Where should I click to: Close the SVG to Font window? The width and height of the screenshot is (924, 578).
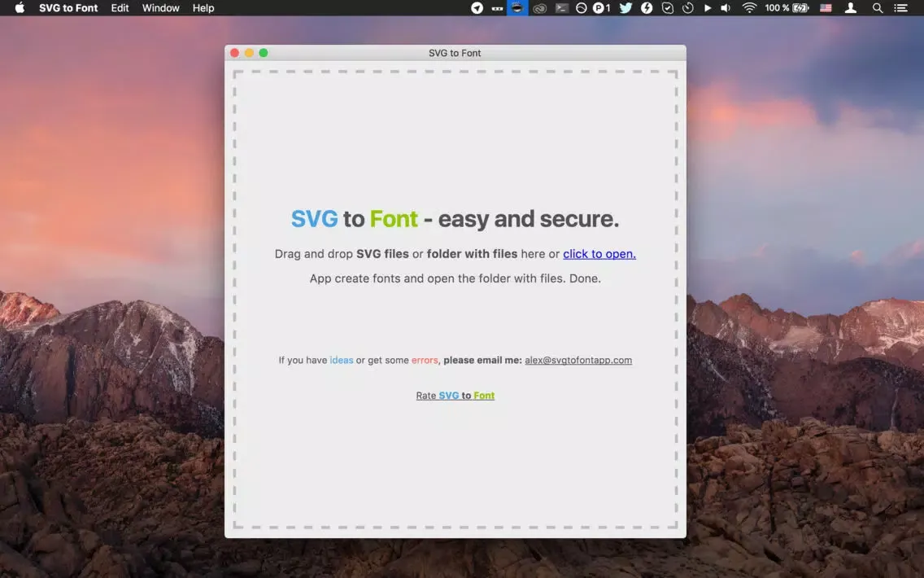[x=234, y=52]
